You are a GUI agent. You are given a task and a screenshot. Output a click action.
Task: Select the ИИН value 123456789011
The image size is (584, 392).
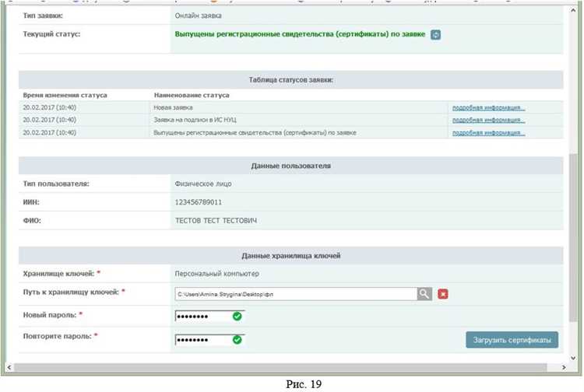click(199, 202)
